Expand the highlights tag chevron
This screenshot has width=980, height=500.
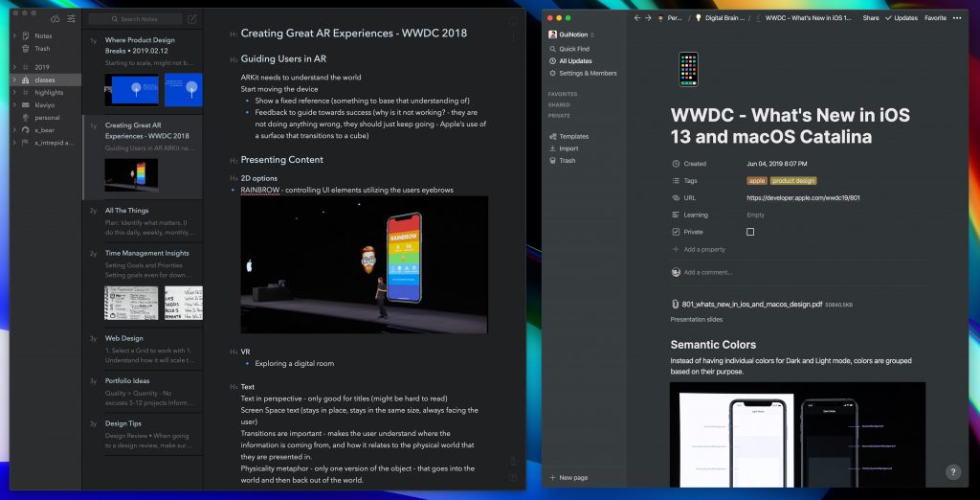tap(14, 93)
